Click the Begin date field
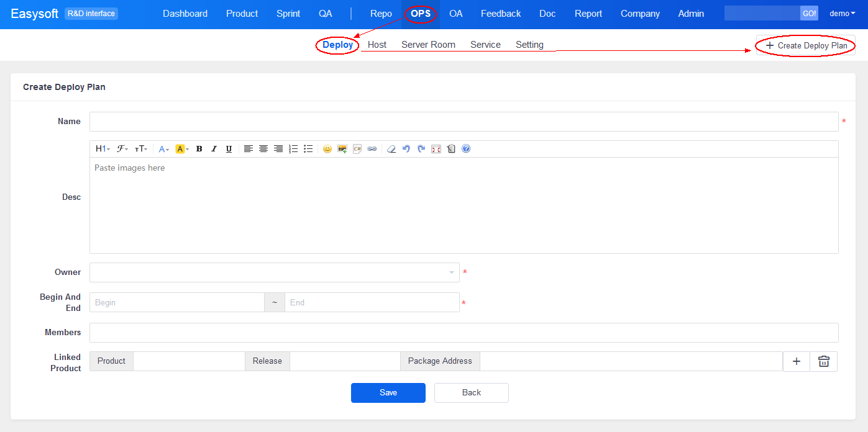 (x=177, y=302)
